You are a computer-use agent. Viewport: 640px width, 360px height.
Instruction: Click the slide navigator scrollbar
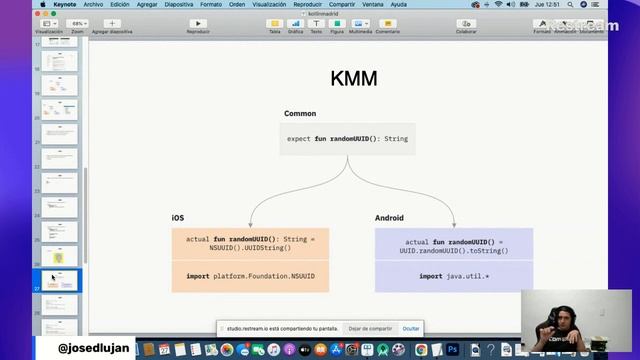pos(85,216)
